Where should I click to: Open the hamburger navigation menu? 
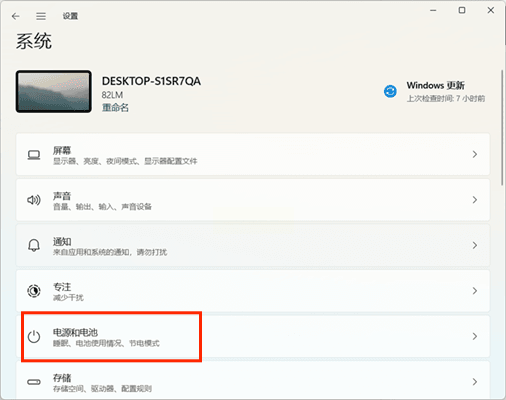pos(41,16)
